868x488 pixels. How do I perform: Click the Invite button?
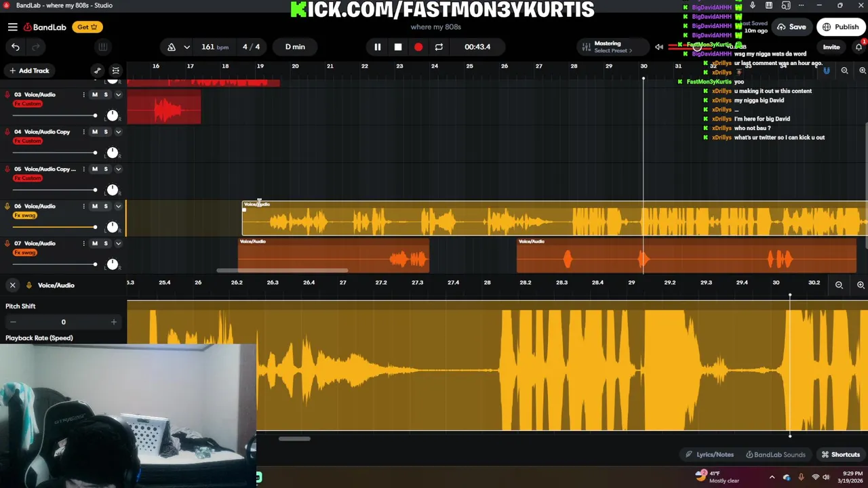831,47
